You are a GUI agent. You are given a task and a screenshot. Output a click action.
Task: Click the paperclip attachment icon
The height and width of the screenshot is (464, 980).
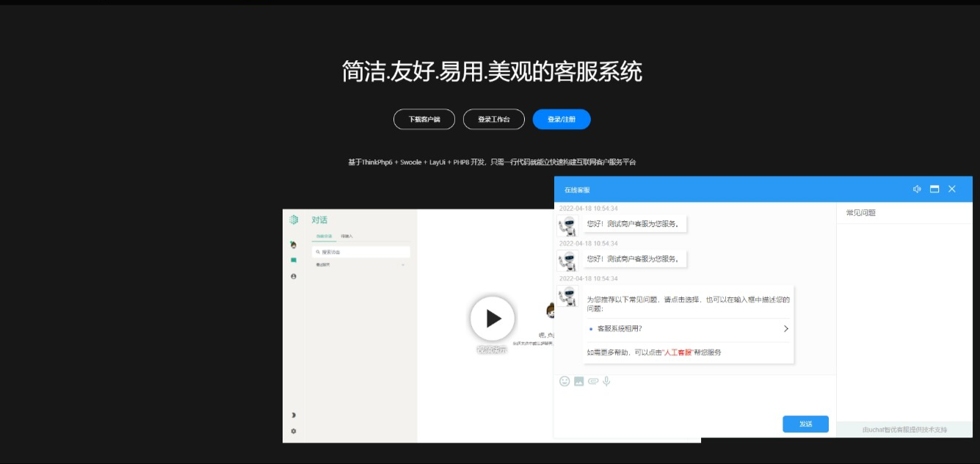pyautogui.click(x=593, y=381)
